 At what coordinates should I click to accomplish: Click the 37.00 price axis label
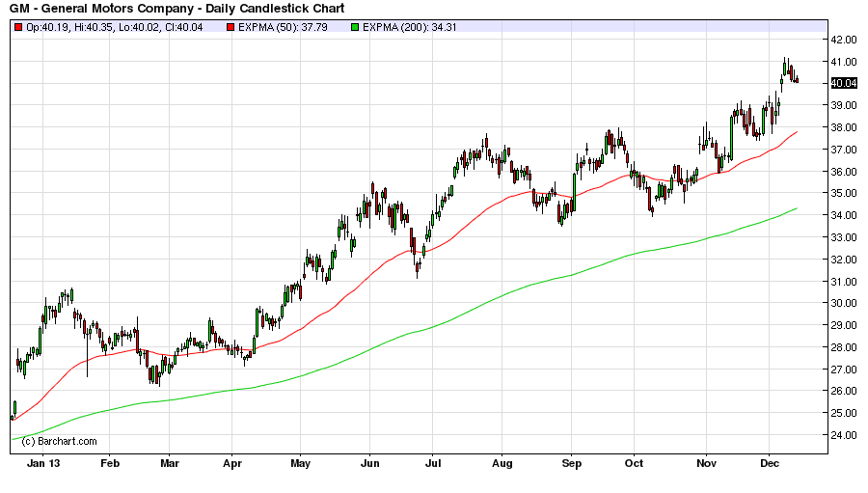pyautogui.click(x=844, y=150)
